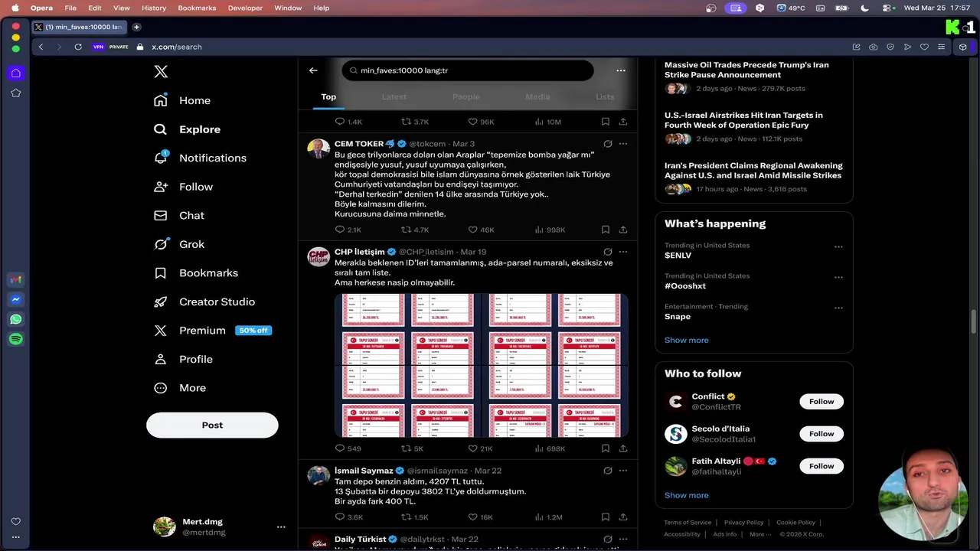The image size is (980, 551).
Task: Like İsmail Saymaz's post
Action: 480,517
